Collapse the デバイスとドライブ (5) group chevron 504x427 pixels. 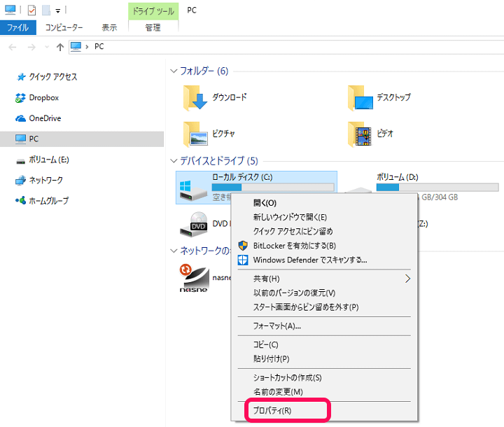174,161
